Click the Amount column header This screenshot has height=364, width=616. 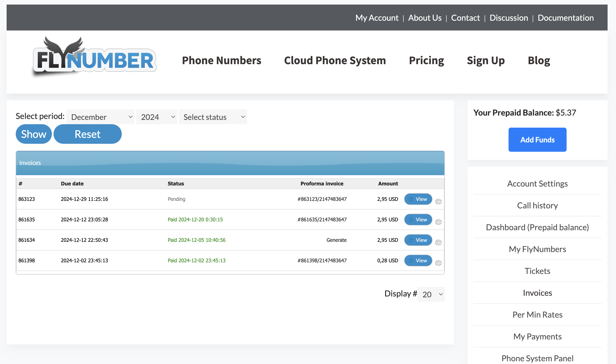coord(388,183)
